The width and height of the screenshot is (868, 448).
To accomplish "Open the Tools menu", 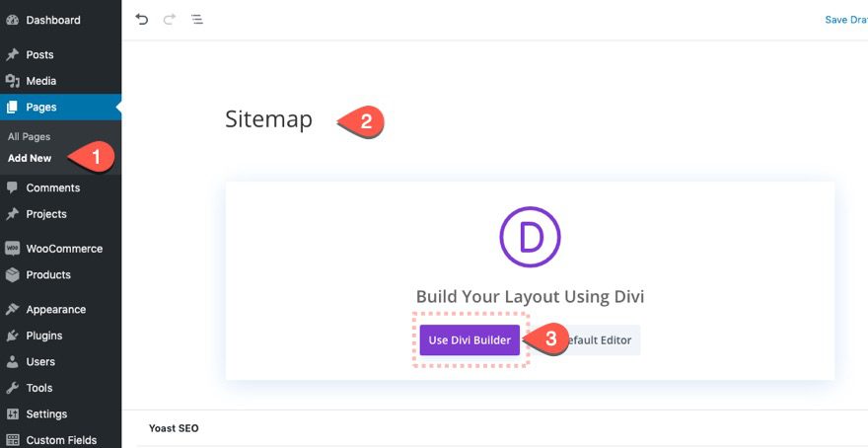I will (39, 388).
